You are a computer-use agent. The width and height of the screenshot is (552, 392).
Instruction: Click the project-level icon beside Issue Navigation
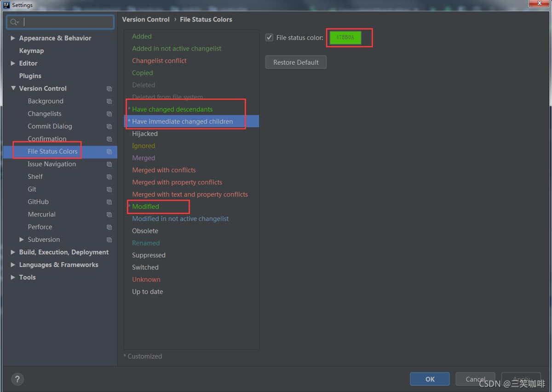[x=109, y=164]
